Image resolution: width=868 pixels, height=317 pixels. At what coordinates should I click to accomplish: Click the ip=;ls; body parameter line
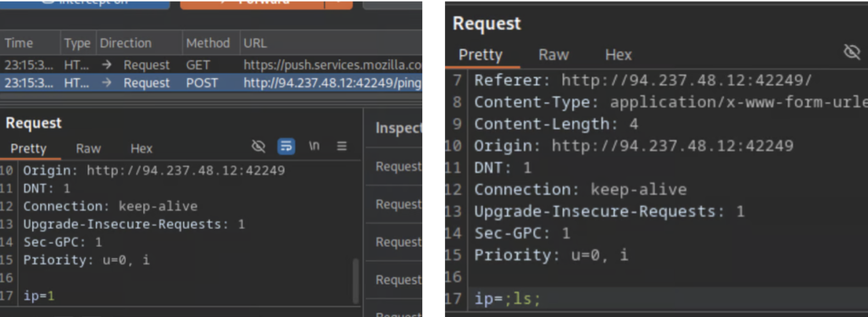pos(508,299)
